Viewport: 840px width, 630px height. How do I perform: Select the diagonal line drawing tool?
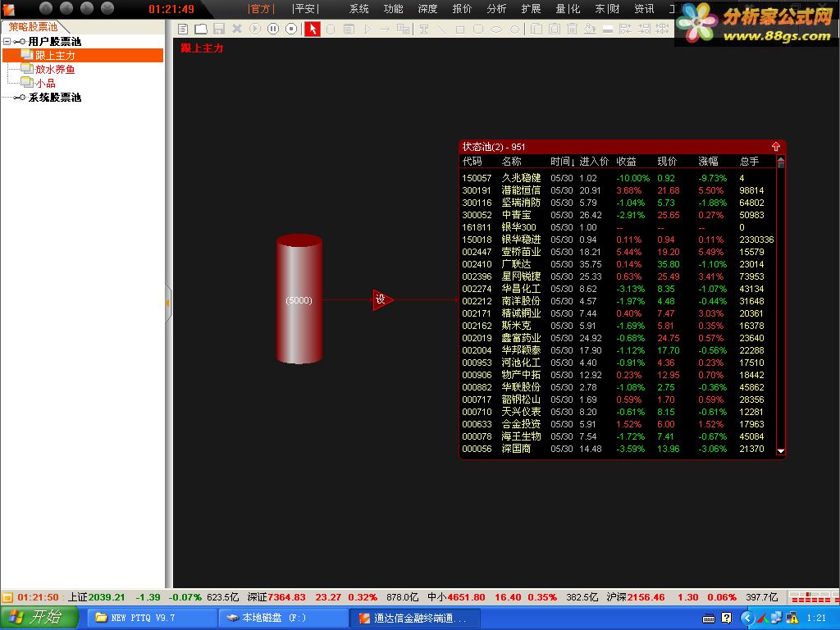(442, 29)
